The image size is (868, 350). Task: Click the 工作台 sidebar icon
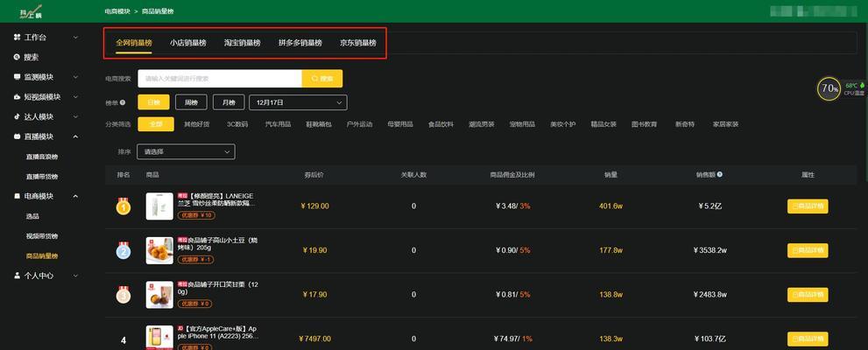coord(17,37)
